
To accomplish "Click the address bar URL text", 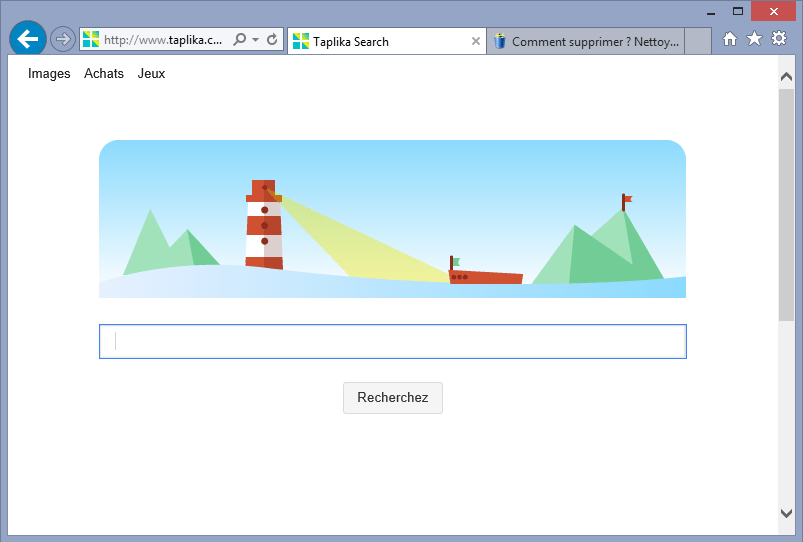I will tap(163, 39).
